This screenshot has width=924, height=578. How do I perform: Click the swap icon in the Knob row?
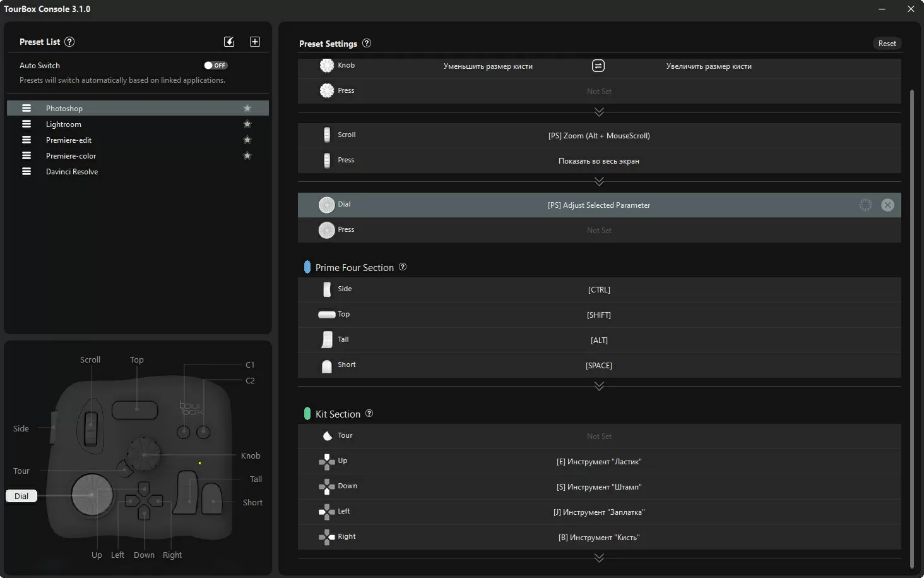pyautogui.click(x=598, y=66)
